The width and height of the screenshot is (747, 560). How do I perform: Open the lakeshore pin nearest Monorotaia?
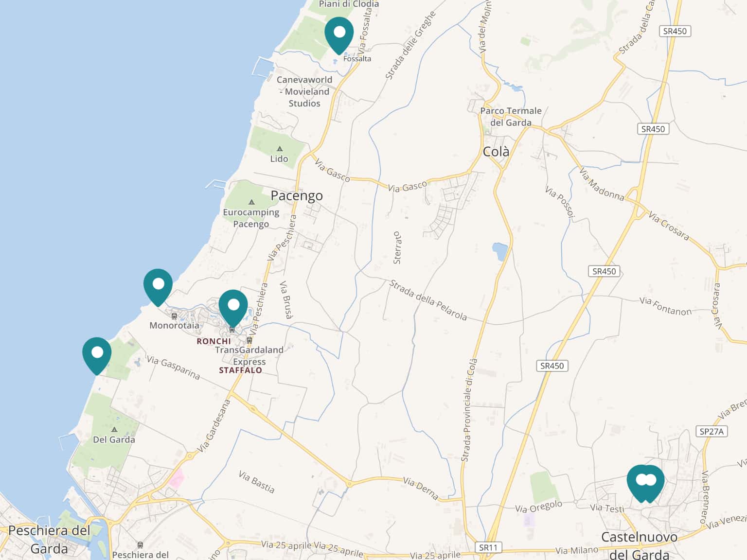158,285
